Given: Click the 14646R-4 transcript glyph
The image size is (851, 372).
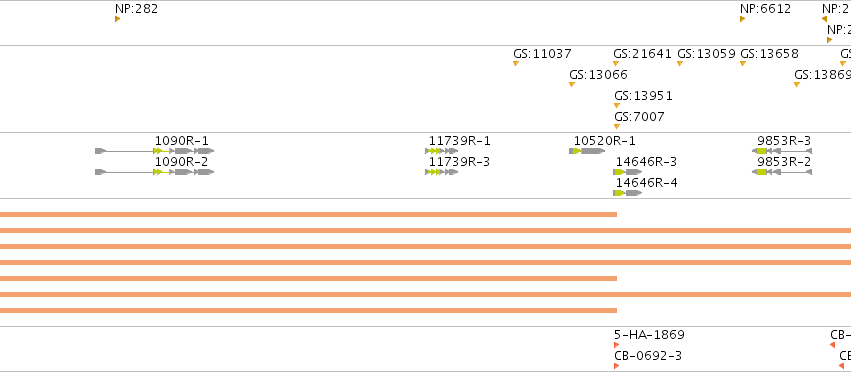Looking at the screenshot, I should [x=628, y=193].
